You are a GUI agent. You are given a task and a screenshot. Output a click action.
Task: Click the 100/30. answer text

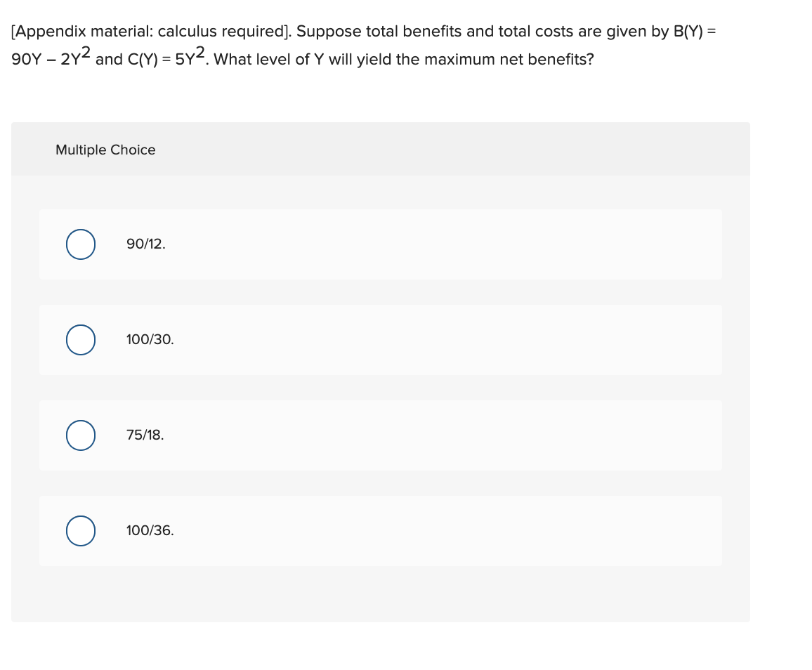150,340
